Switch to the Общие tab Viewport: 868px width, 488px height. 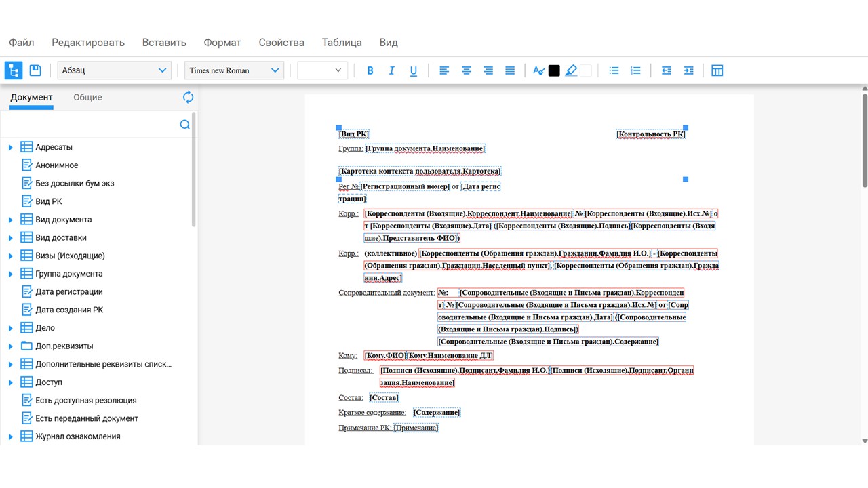87,97
